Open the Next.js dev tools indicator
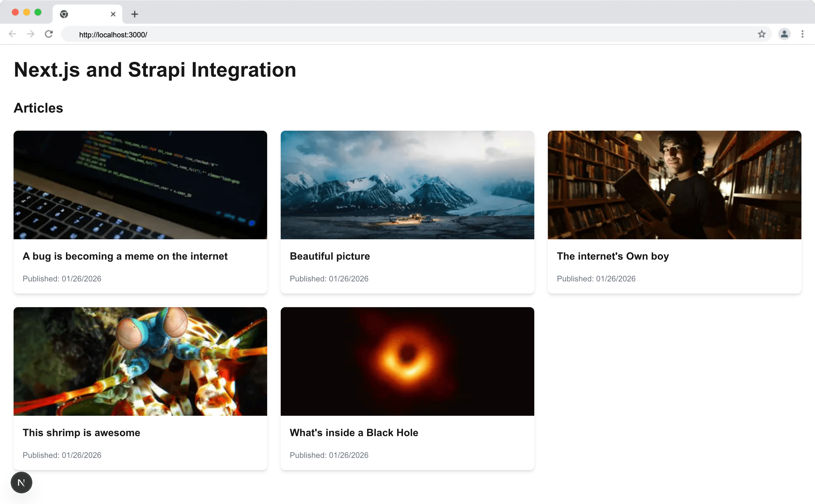This screenshot has width=815, height=504. tap(21, 482)
